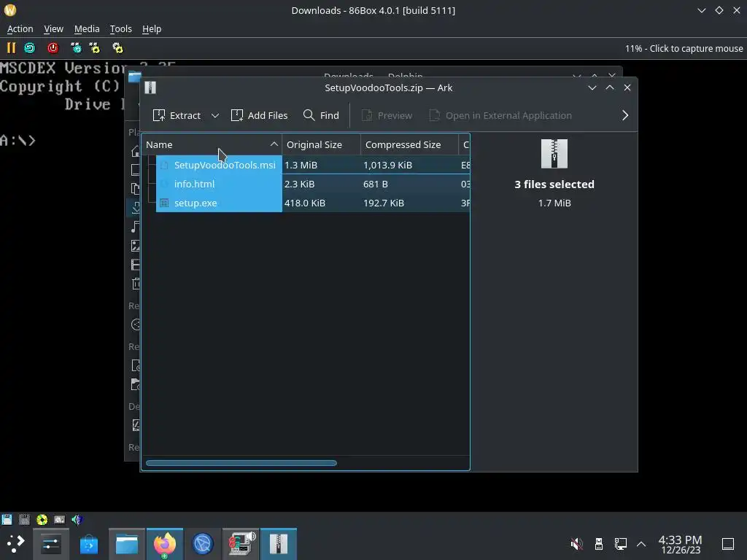This screenshot has width=747, height=560.
Task: Open Discover store from the taskbar
Action: (88, 544)
